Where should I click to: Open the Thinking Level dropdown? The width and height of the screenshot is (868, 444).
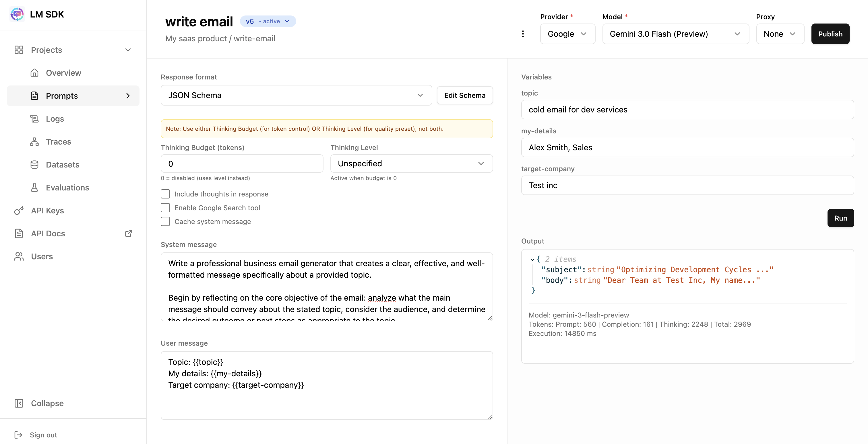411,163
